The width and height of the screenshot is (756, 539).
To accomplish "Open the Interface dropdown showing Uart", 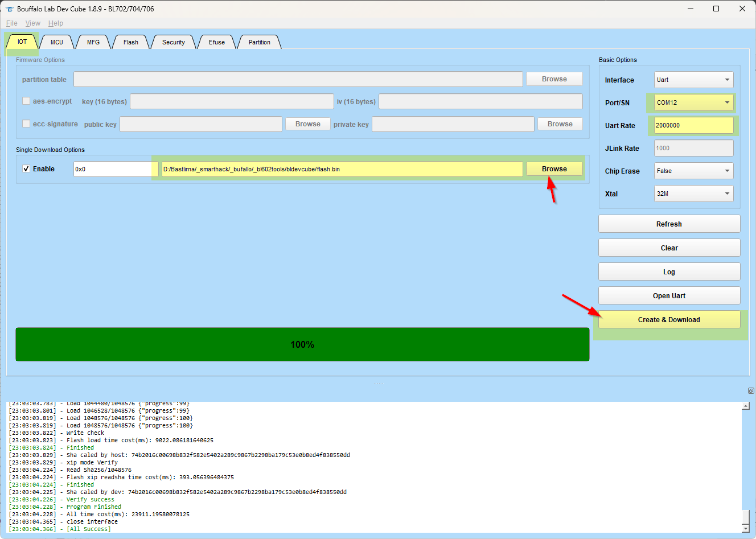I will [693, 80].
